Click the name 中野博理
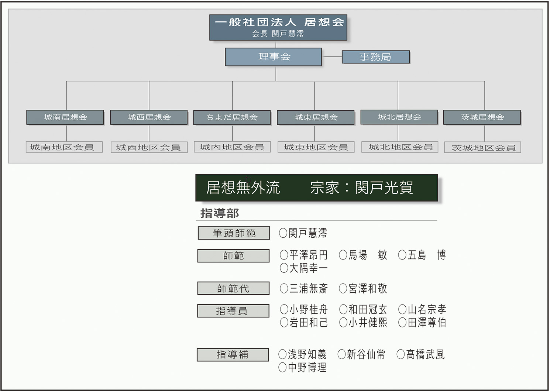This screenshot has width=550, height=392. pyautogui.click(x=307, y=368)
